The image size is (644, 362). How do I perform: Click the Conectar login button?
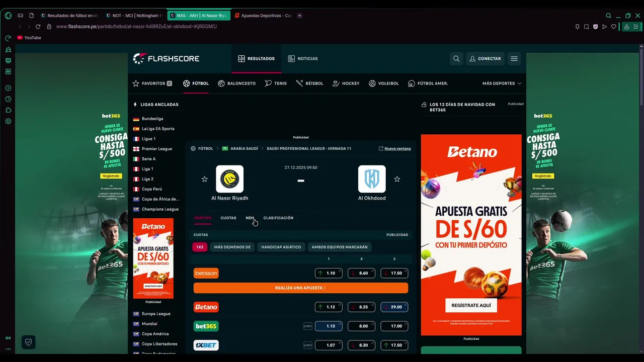pyautogui.click(x=485, y=59)
